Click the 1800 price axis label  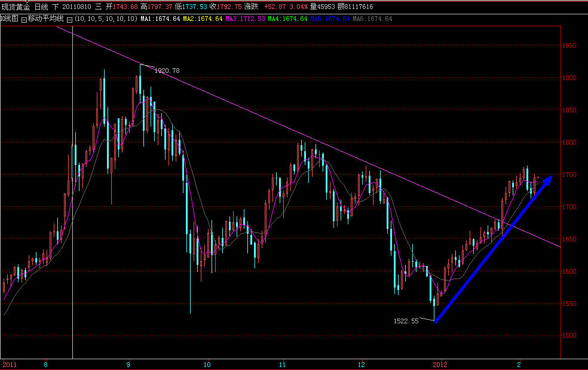569,142
